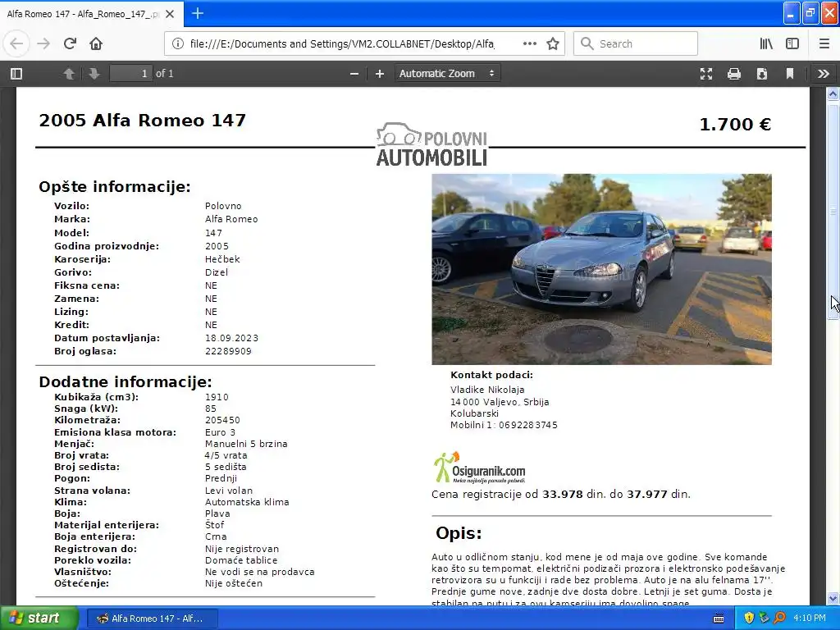Go back to previous page
The height and width of the screenshot is (630, 840).
click(16, 43)
